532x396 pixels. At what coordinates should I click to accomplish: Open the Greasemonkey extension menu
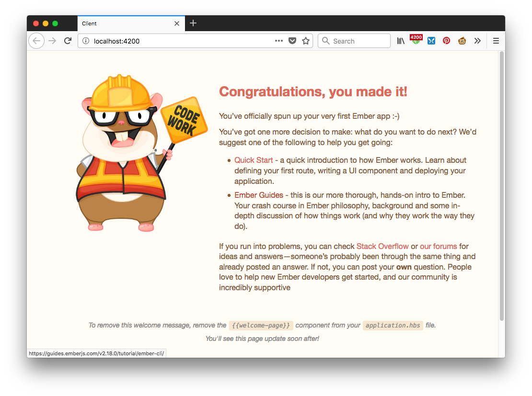(462, 41)
